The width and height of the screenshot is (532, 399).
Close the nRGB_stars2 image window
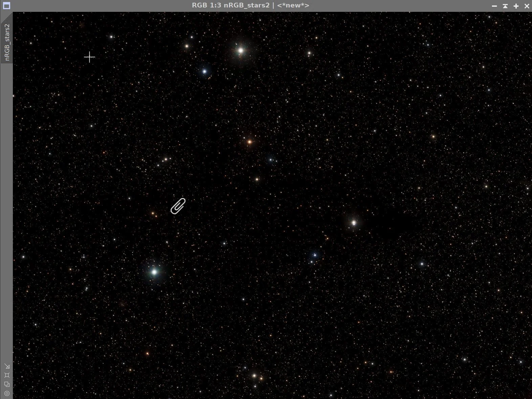(x=527, y=6)
